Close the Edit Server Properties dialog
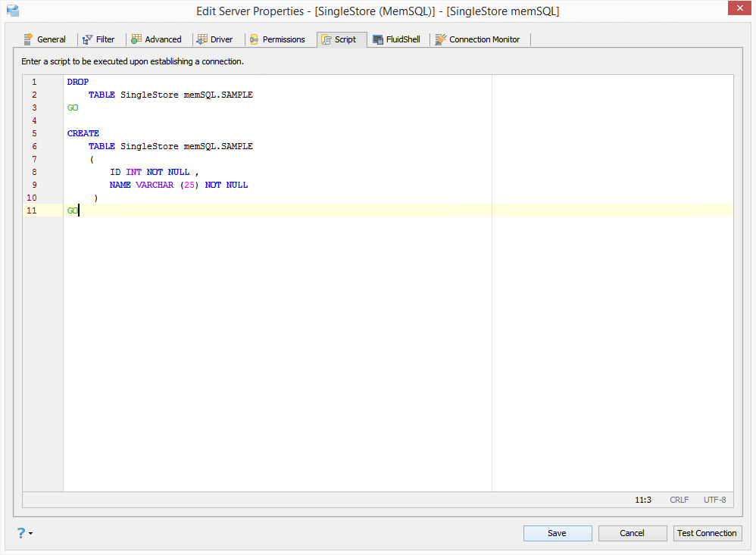The width and height of the screenshot is (756, 555). point(739,8)
